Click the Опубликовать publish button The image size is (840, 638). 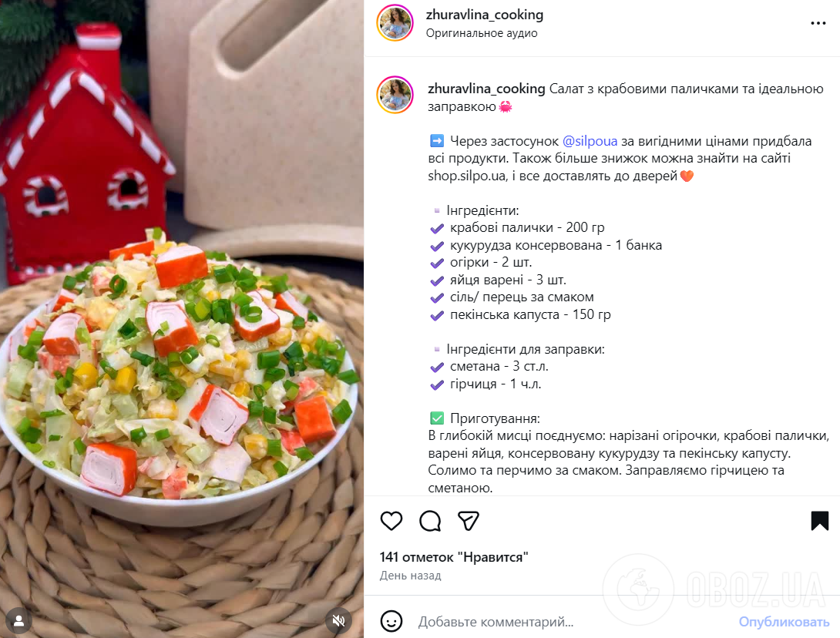click(x=784, y=622)
